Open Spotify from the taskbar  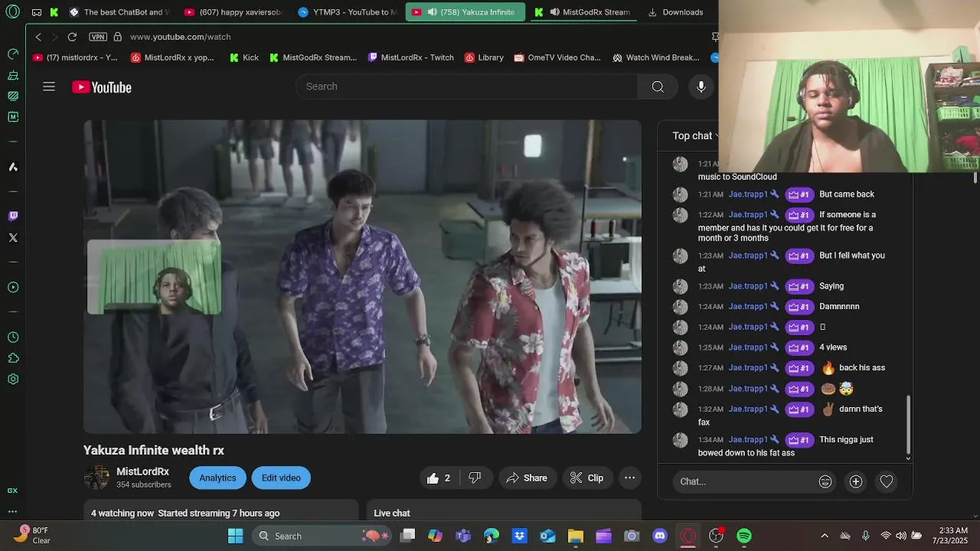(744, 536)
